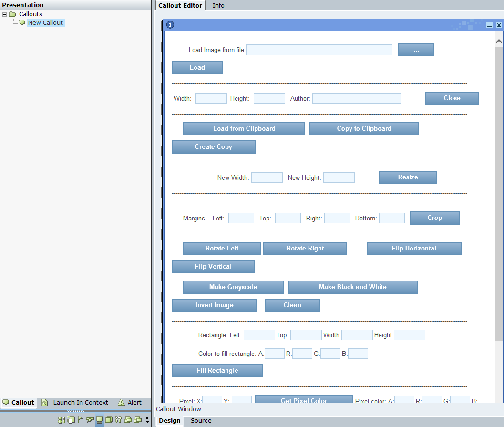Click the 3D cube icon in bottom toolbar

click(x=109, y=420)
